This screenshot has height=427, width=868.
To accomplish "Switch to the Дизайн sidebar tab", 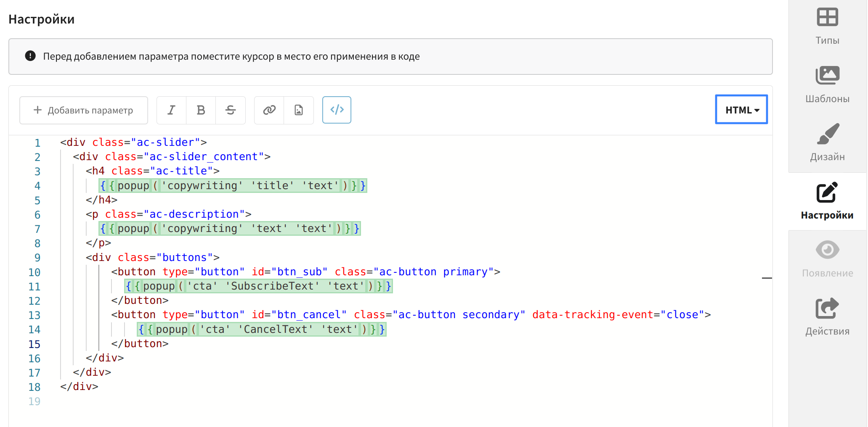I will pos(827,143).
